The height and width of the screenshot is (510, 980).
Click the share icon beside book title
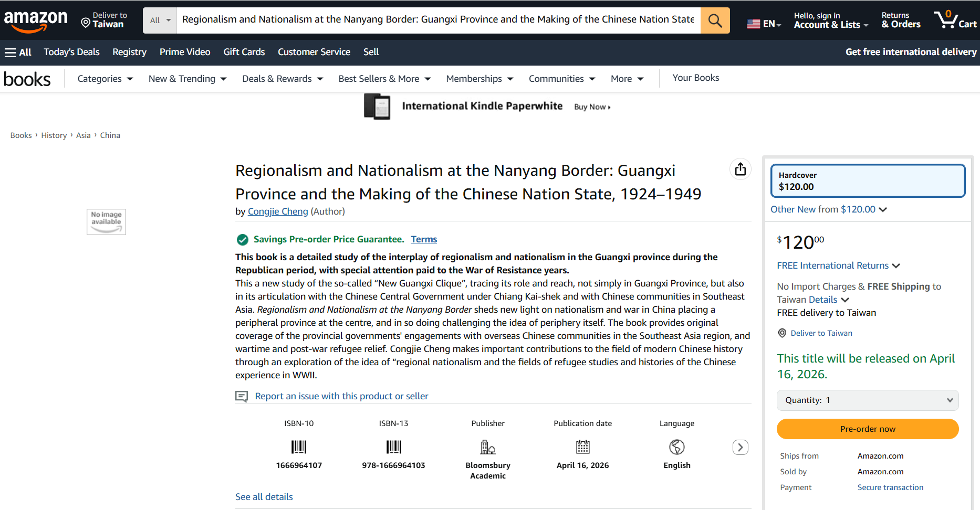click(x=740, y=169)
